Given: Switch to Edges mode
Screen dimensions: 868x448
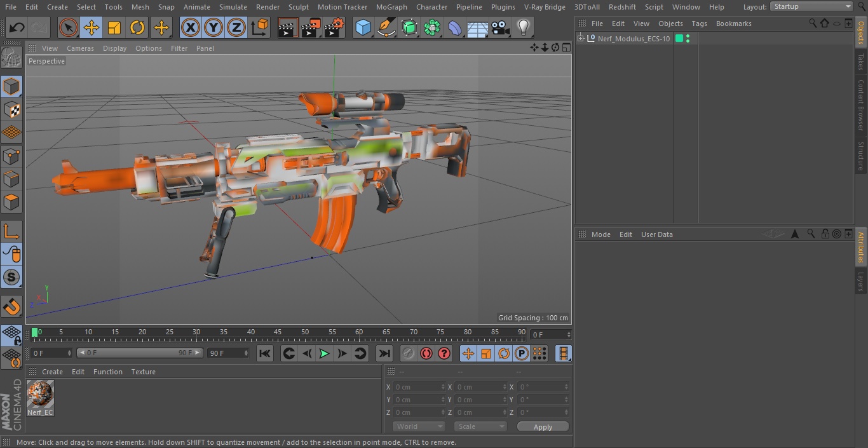Looking at the screenshot, I should [x=11, y=179].
